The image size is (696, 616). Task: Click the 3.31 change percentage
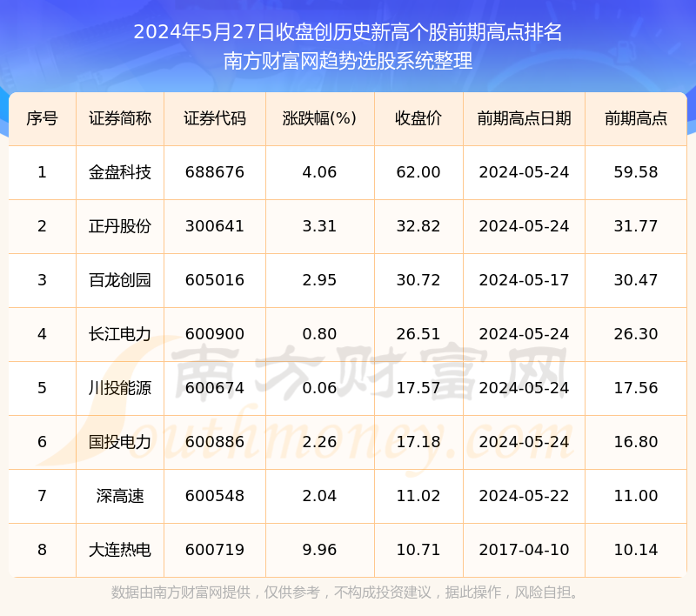coord(319,226)
